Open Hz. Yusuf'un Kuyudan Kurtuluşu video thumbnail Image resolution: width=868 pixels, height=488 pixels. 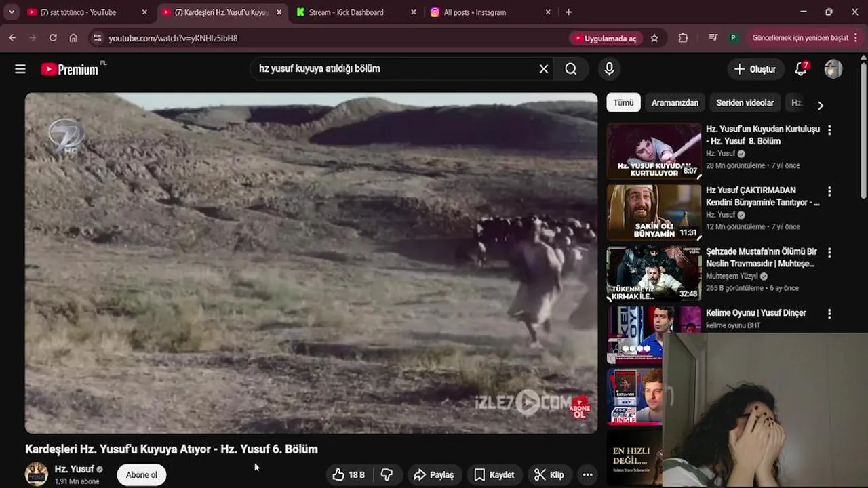click(x=654, y=150)
